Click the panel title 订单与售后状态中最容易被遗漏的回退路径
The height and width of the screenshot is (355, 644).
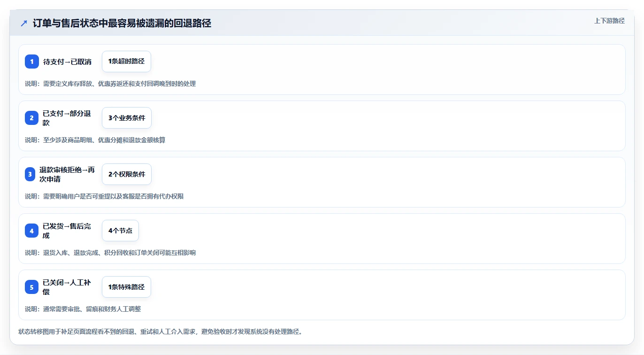[122, 23]
